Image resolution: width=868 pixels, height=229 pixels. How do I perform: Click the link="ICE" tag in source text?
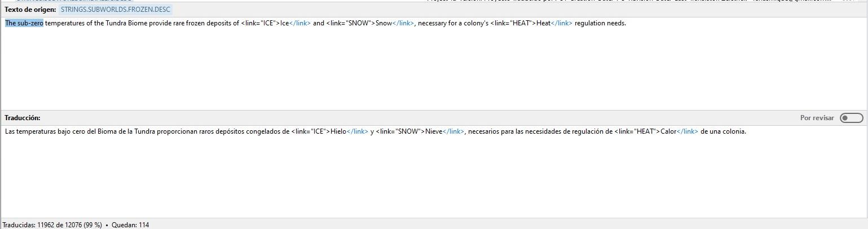(260, 23)
